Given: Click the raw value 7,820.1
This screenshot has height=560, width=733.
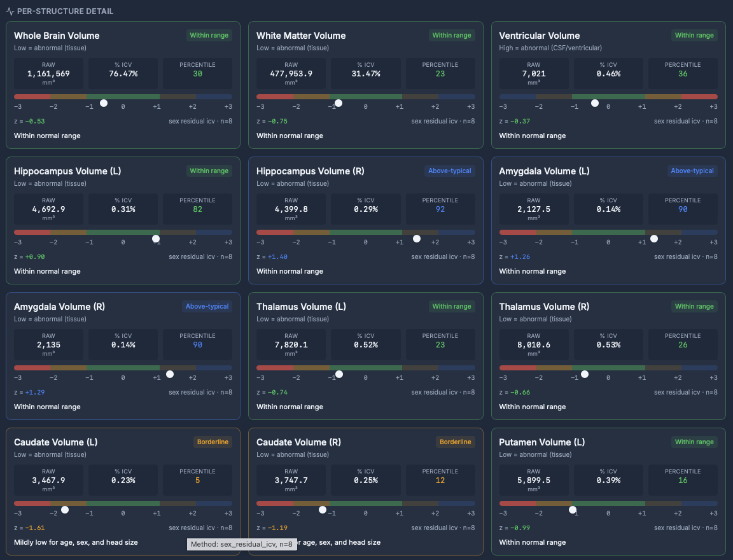Looking at the screenshot, I should (291, 345).
